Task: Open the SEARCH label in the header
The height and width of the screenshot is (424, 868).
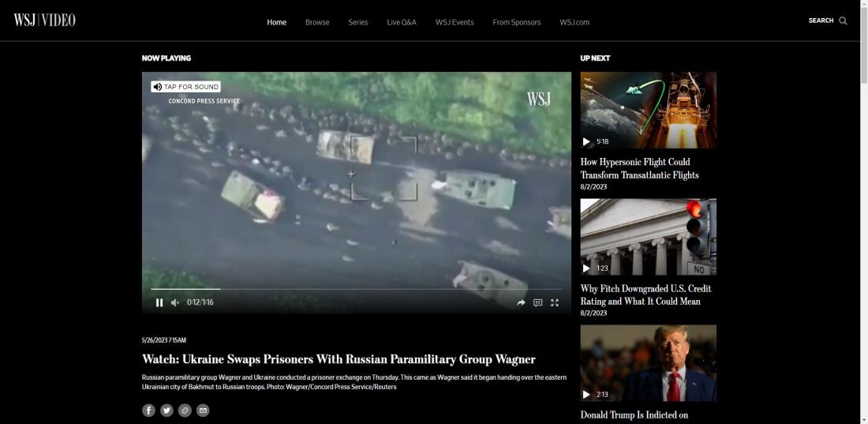Action: 821,21
